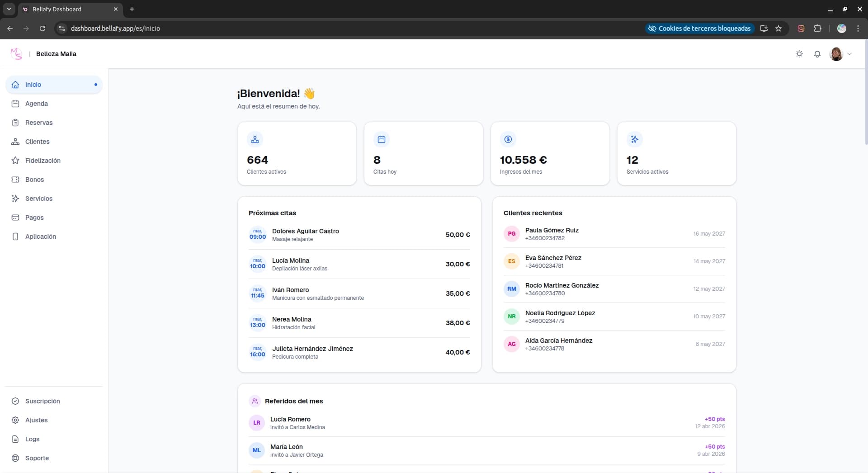Open the browser tab search chevron
Viewport: 868px width, 473px height.
tap(9, 9)
